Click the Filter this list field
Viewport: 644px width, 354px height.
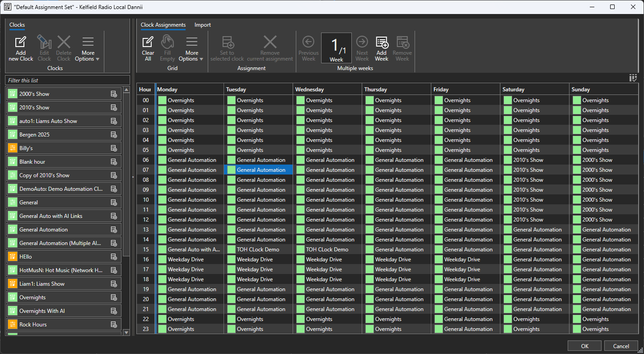(x=68, y=80)
